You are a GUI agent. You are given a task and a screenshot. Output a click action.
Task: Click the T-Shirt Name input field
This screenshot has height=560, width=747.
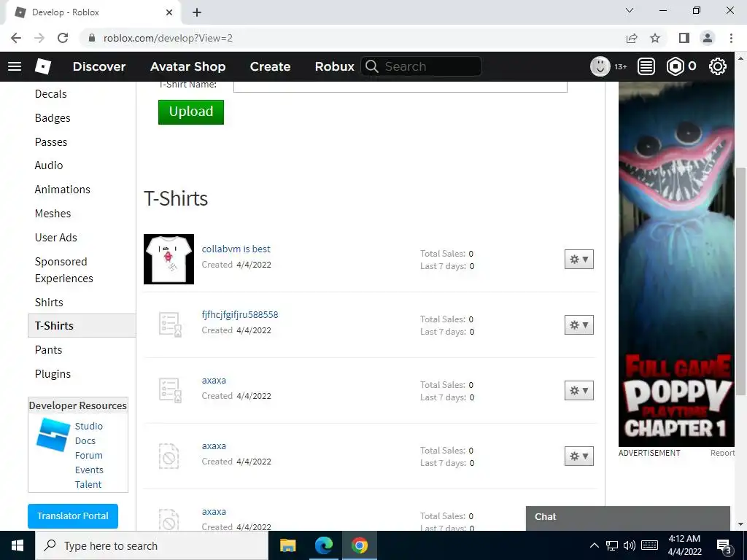400,87
